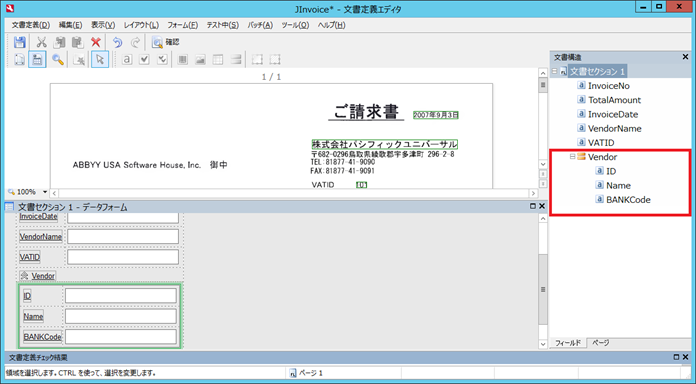This screenshot has height=384, width=696.
Task: Select the picture field tool
Action: pyautogui.click(x=200, y=59)
